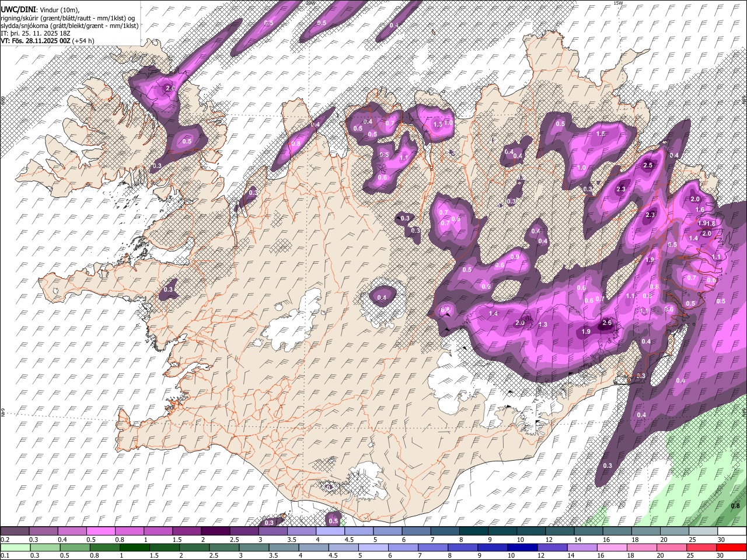
Task: Pick the pink top-row swatch above the '0.5' label
Action: 100,531
